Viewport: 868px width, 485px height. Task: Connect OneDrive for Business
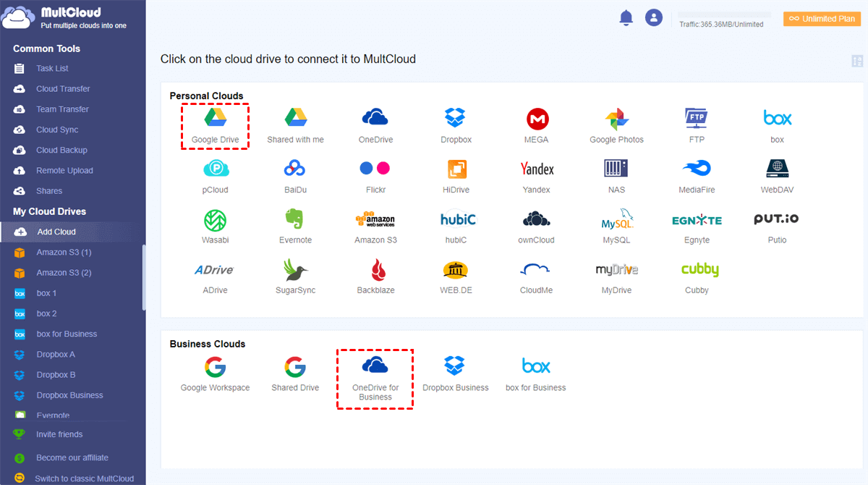375,379
